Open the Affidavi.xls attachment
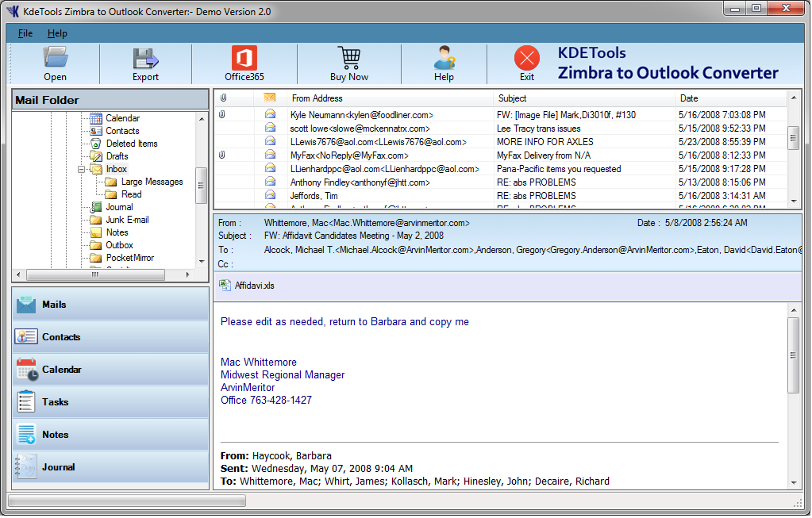Image resolution: width=812 pixels, height=518 pixels. click(254, 286)
